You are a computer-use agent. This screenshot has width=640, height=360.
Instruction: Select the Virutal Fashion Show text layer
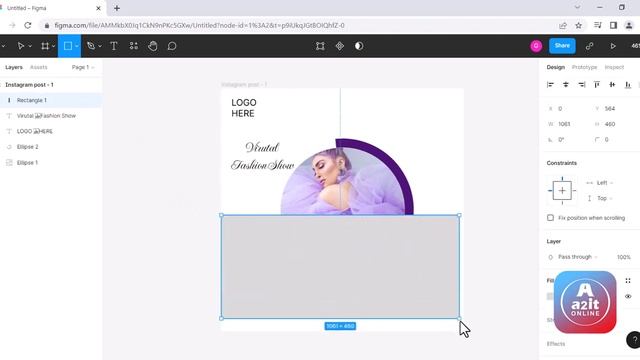[51, 116]
